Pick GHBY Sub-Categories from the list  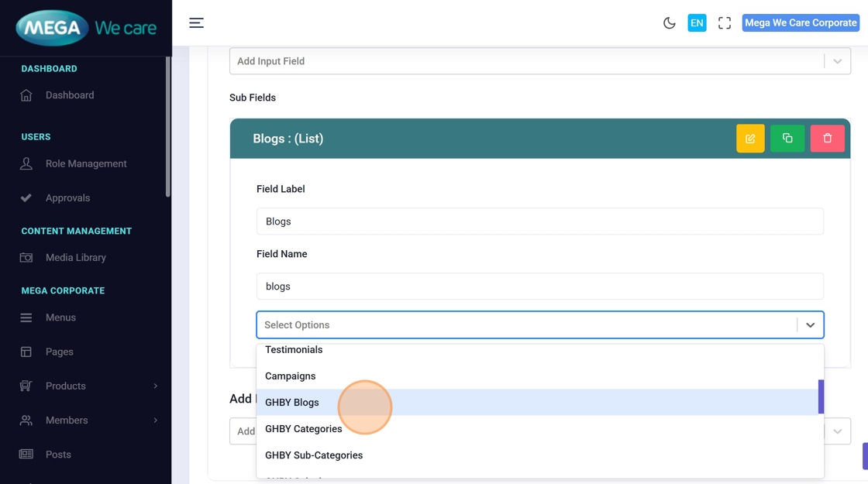[314, 455]
